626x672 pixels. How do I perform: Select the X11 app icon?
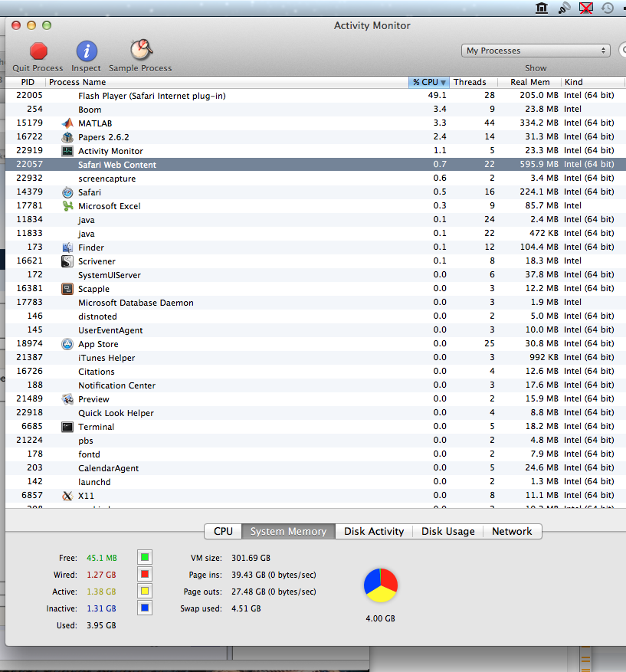(67, 496)
